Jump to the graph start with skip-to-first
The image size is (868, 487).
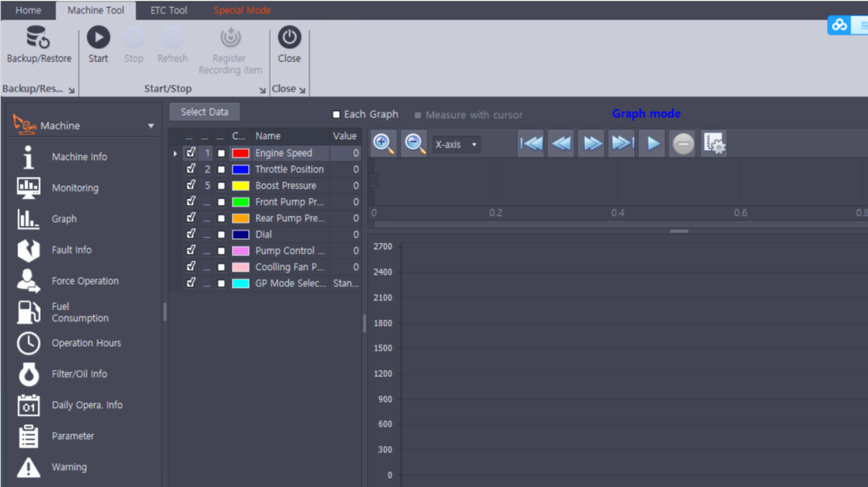[x=531, y=144]
